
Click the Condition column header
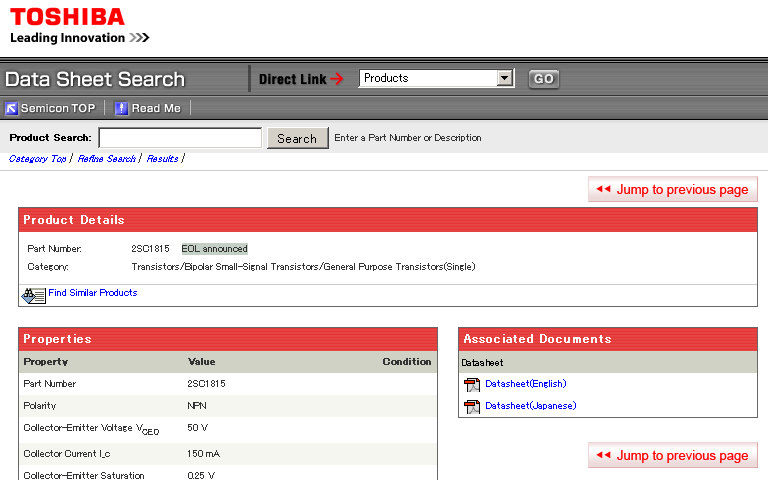[x=407, y=361]
